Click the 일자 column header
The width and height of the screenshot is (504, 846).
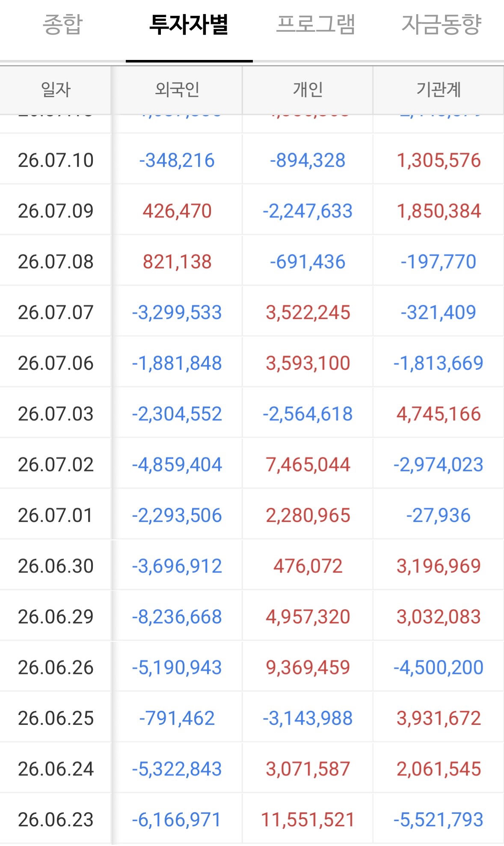(x=55, y=90)
